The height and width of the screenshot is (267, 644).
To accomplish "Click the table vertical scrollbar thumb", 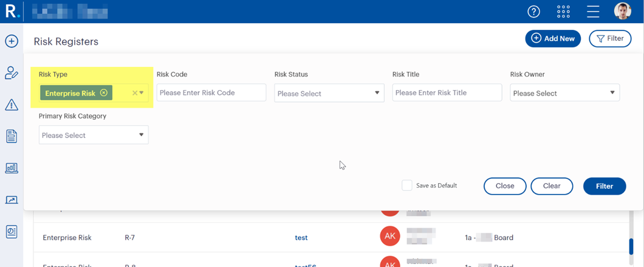I will pos(631,247).
